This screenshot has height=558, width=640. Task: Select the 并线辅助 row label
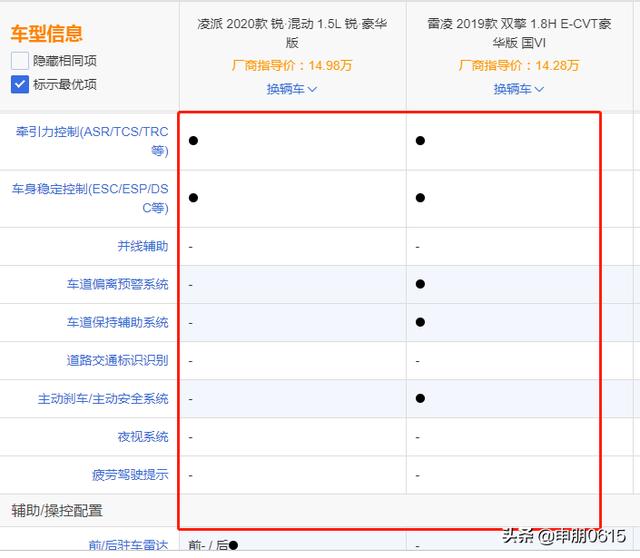tap(142, 246)
